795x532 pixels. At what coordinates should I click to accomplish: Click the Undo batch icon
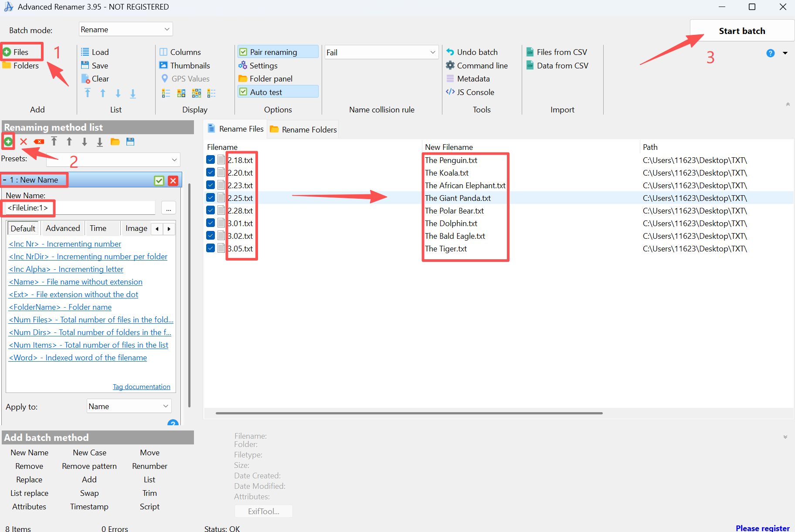[x=450, y=52]
